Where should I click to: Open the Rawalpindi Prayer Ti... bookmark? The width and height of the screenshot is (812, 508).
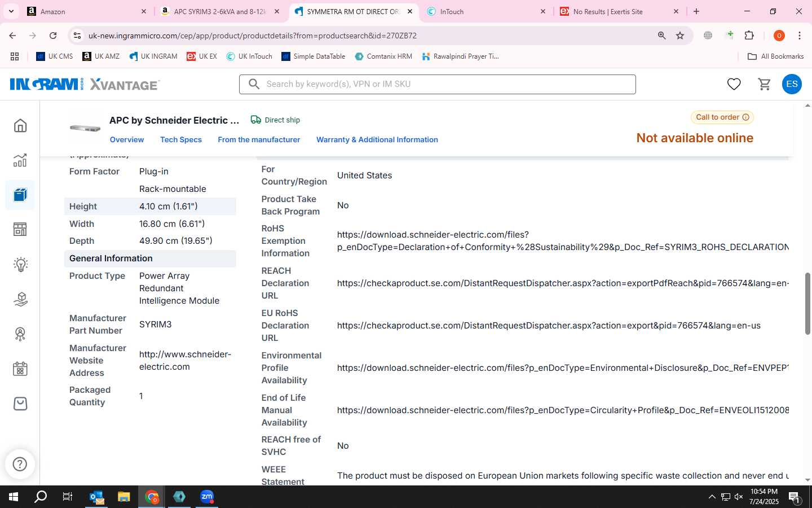(x=460, y=56)
